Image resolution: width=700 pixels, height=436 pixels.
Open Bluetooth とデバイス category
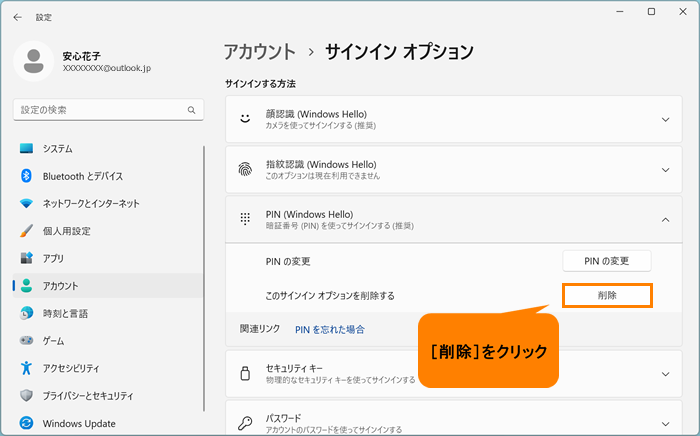coord(108,176)
